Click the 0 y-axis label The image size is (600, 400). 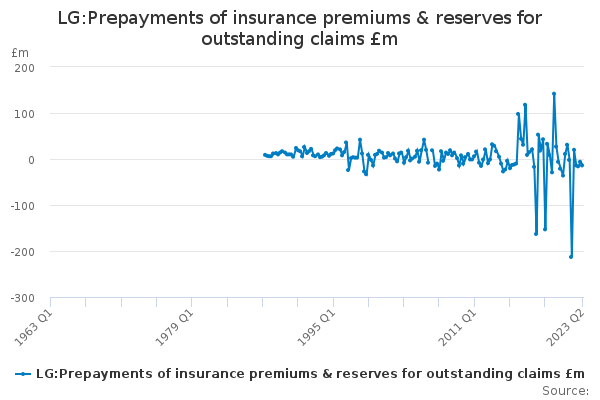pyautogui.click(x=31, y=160)
